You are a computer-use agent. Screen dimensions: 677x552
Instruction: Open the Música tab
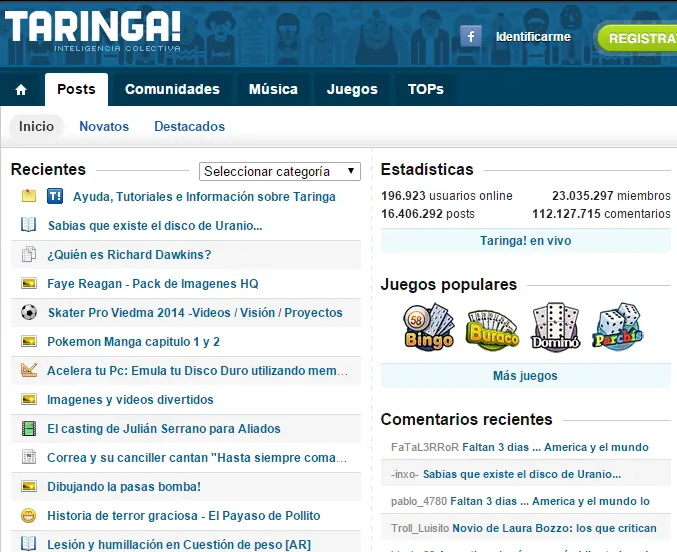pyautogui.click(x=273, y=89)
